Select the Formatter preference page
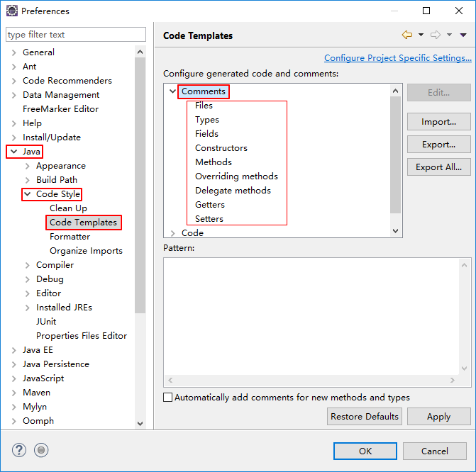This screenshot has width=476, height=472. pyautogui.click(x=70, y=237)
